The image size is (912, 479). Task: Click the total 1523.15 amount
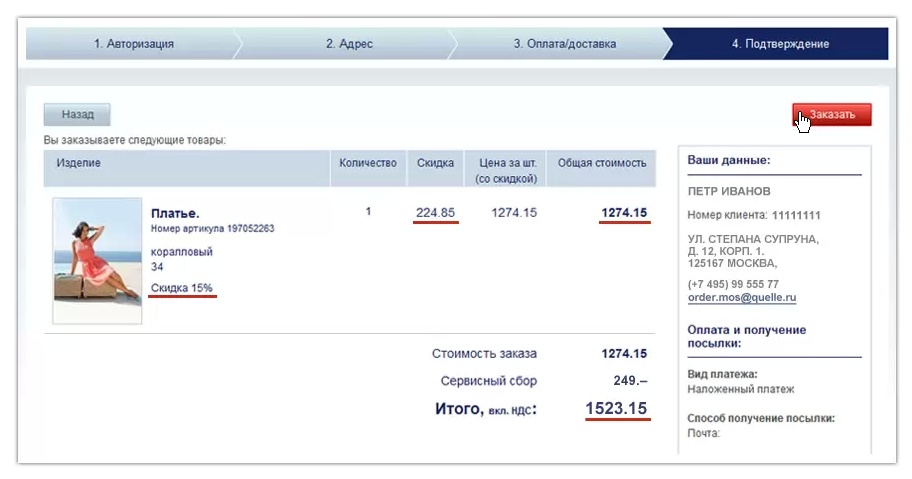click(x=616, y=408)
